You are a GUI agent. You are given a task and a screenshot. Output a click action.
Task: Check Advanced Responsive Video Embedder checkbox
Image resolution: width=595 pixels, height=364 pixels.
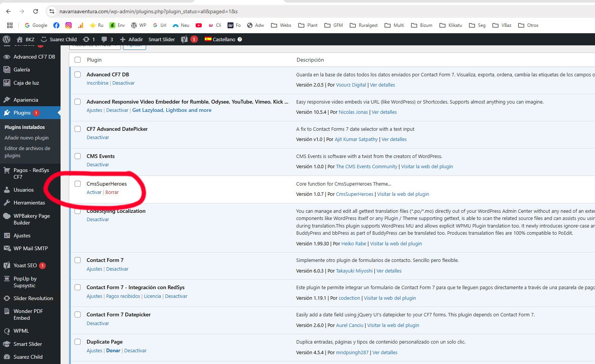(78, 102)
